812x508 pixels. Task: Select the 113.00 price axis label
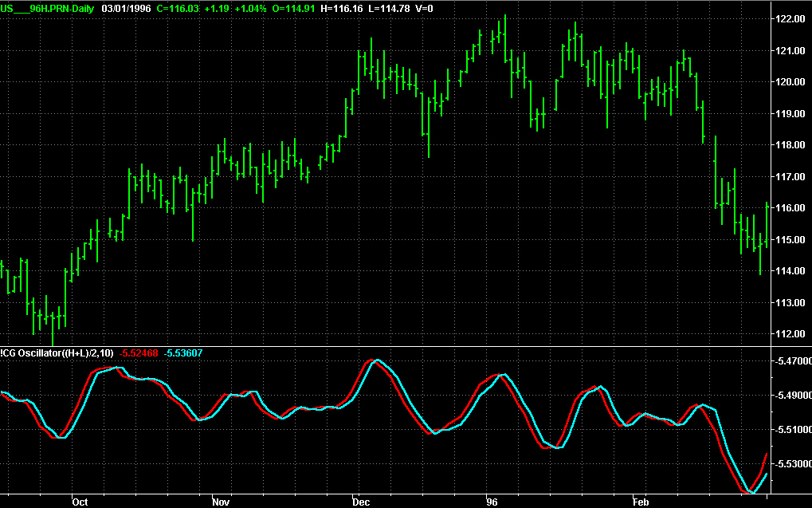[790, 303]
